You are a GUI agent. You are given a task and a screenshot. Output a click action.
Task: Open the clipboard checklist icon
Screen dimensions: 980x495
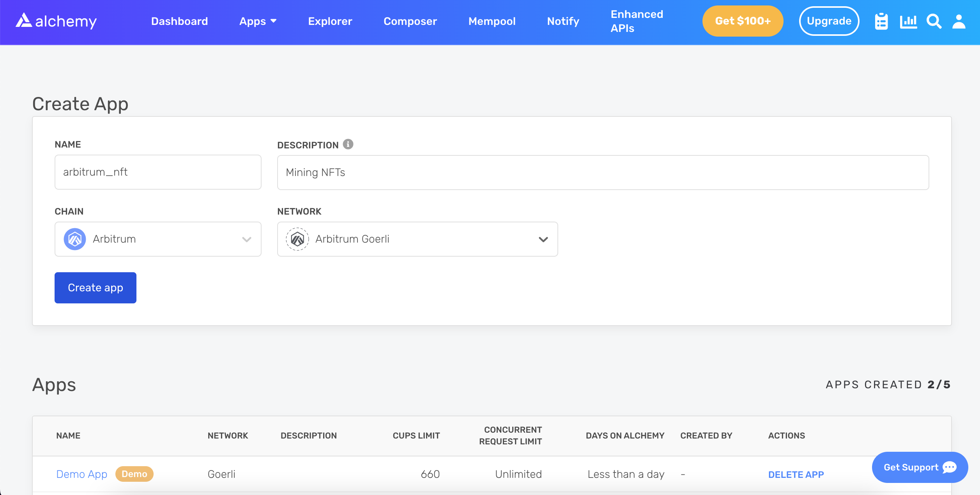[881, 21]
